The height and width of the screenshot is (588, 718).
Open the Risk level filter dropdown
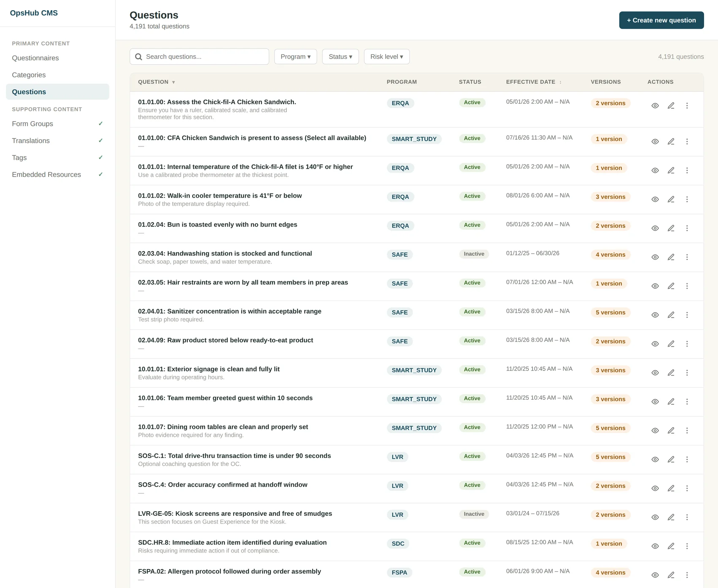tap(387, 57)
